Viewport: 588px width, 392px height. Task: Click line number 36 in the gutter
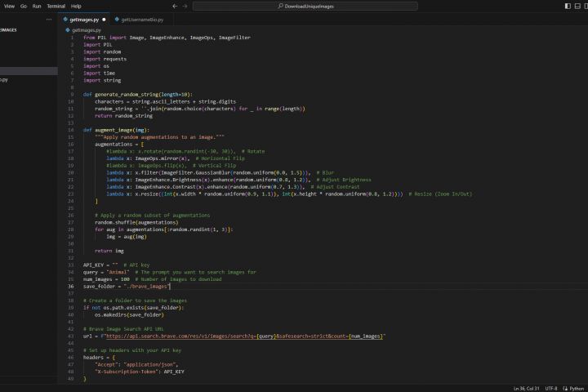(71, 286)
